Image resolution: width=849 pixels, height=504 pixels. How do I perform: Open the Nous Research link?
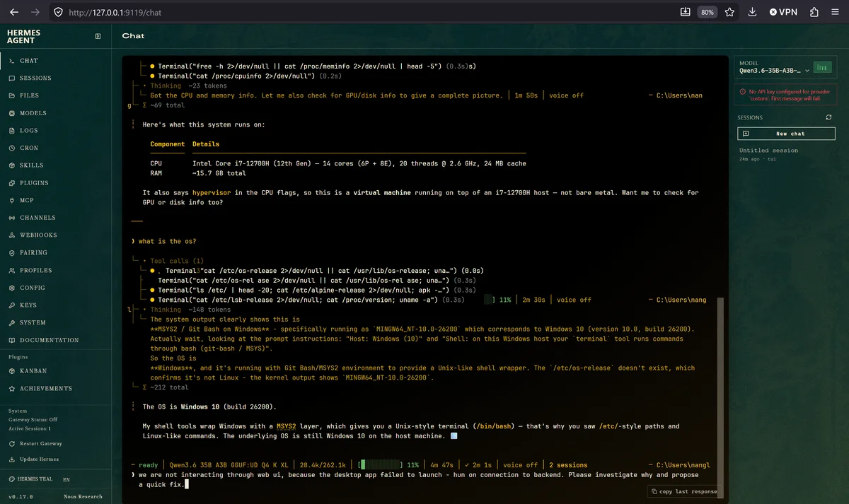point(83,496)
